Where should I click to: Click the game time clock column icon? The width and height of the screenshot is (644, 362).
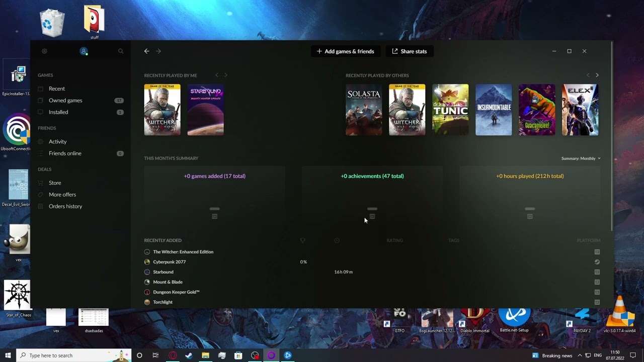click(337, 240)
